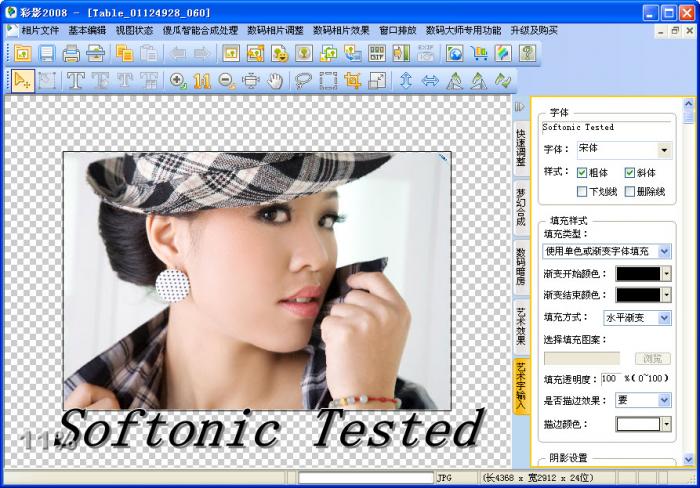Viewport: 700px width, 488px height.
Task: Open the 相片文件 menu
Action: coord(40,30)
